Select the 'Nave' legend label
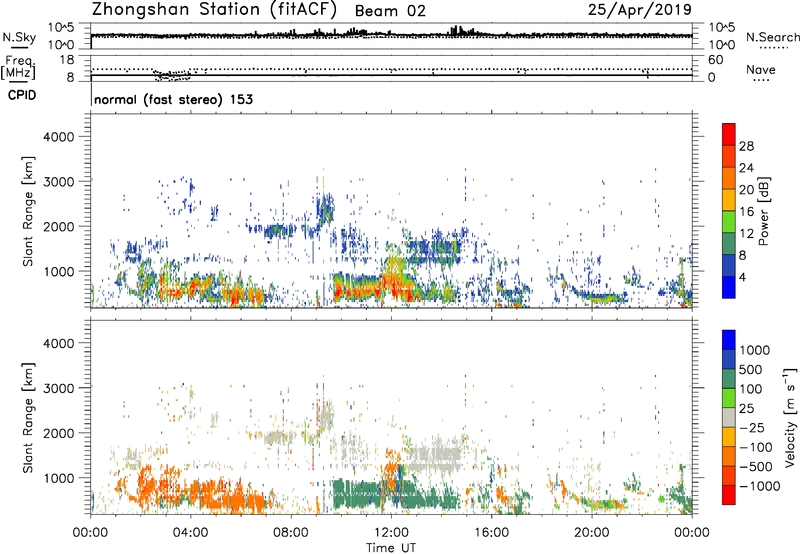 pyautogui.click(x=760, y=70)
